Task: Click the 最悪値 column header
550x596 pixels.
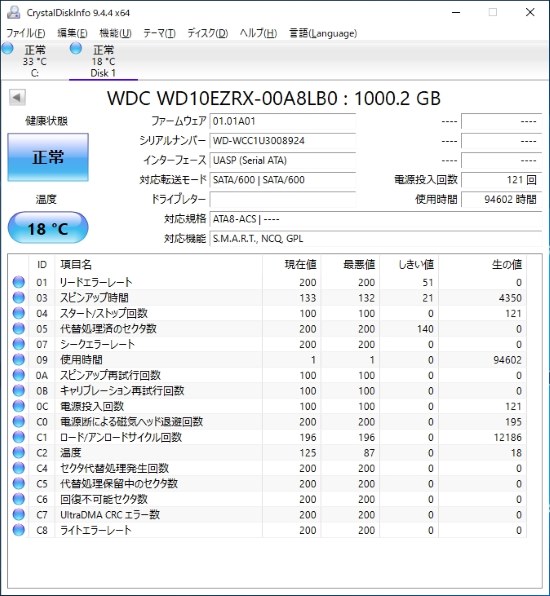Action: tap(350, 265)
